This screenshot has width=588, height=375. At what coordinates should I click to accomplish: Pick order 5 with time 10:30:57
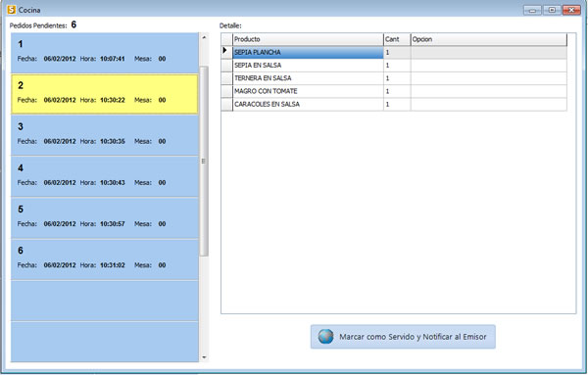pyautogui.click(x=105, y=217)
